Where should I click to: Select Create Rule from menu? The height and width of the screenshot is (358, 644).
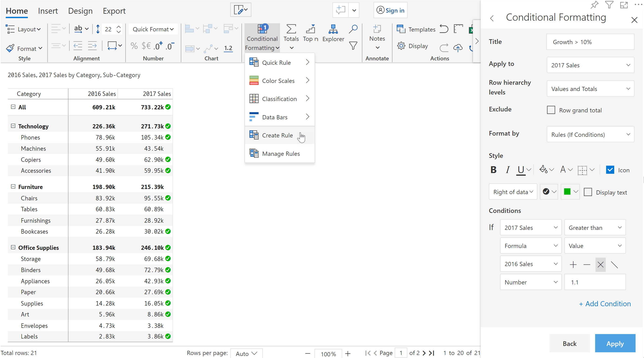pyautogui.click(x=277, y=135)
